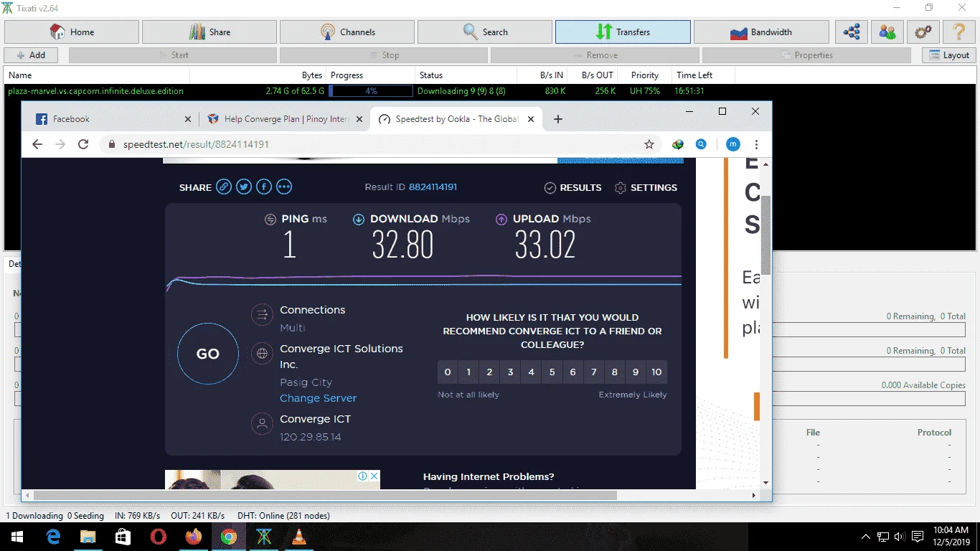The image size is (980, 551).
Task: Share Speedtest result on Twitter
Action: [x=245, y=187]
